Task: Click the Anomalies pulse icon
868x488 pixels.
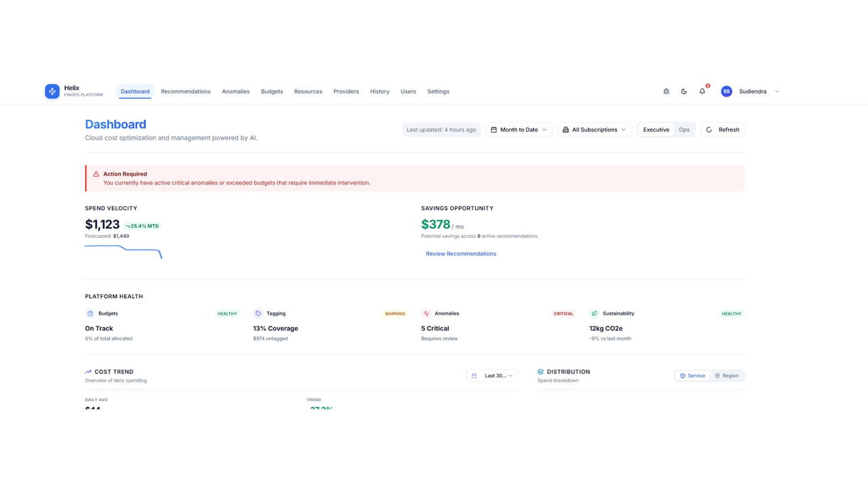Action: point(426,314)
